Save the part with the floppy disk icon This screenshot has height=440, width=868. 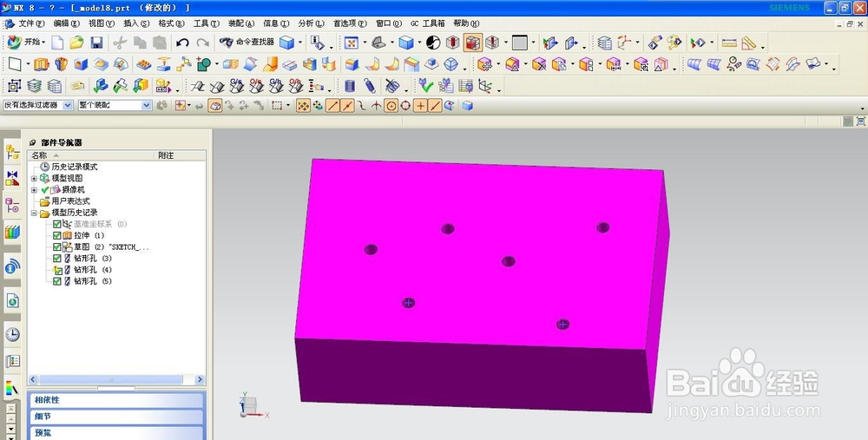point(96,43)
